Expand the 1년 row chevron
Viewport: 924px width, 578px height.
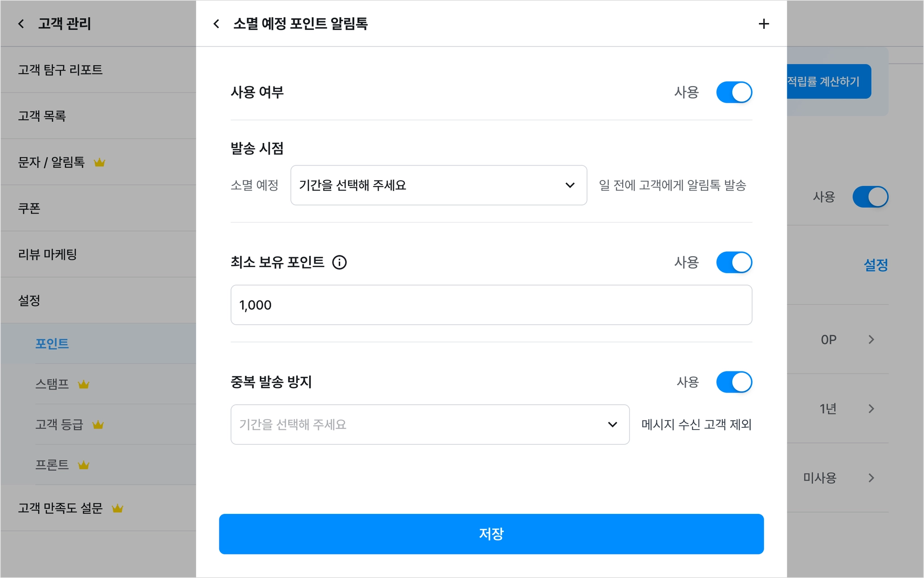click(x=871, y=409)
